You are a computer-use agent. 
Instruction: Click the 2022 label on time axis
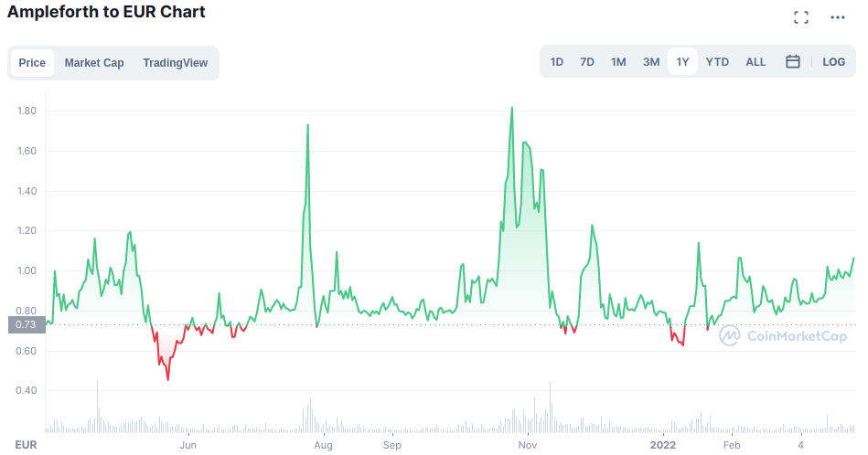[x=663, y=445]
